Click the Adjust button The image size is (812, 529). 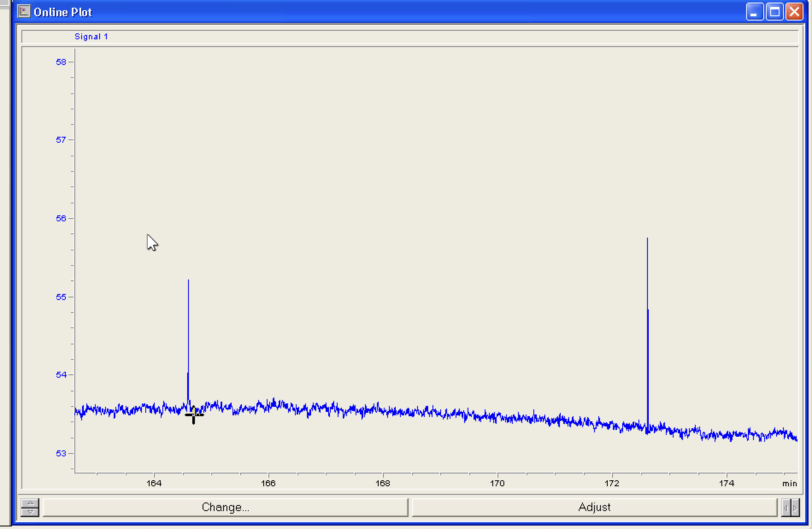tap(594, 507)
